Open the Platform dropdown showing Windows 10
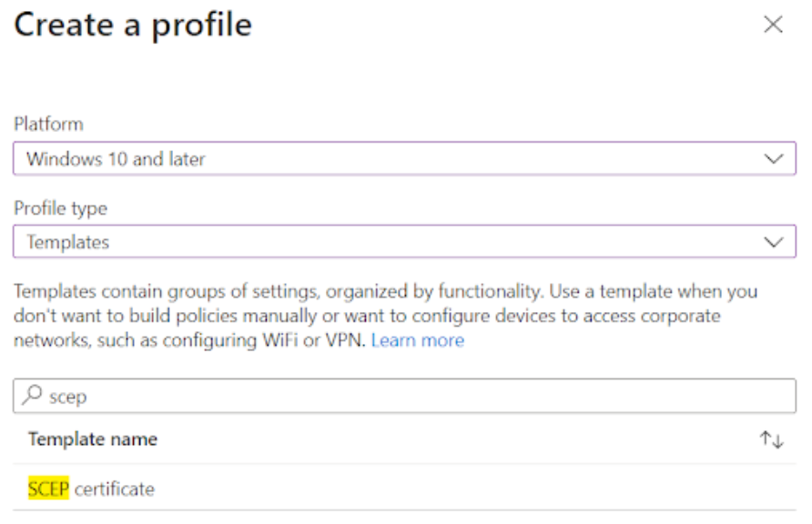The image size is (812, 524). pos(404,158)
